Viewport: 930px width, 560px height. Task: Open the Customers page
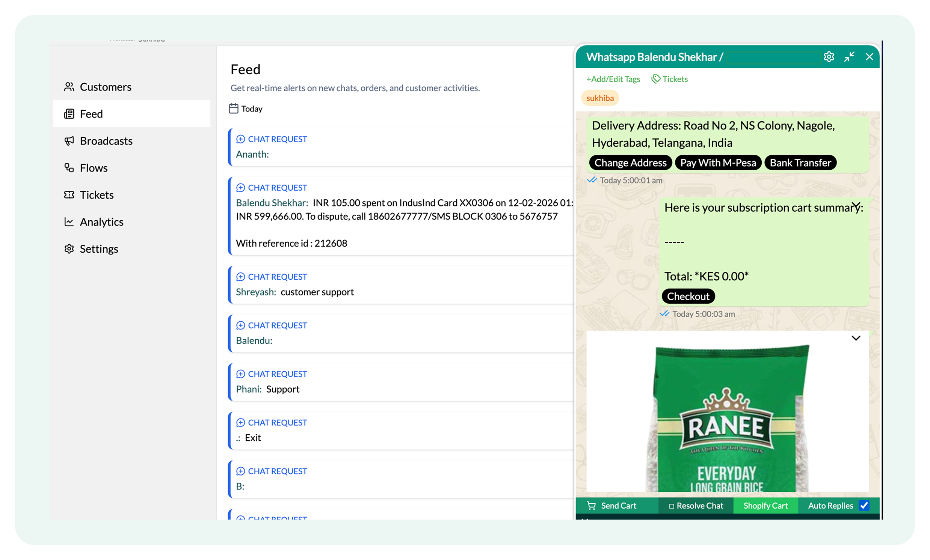(x=105, y=87)
